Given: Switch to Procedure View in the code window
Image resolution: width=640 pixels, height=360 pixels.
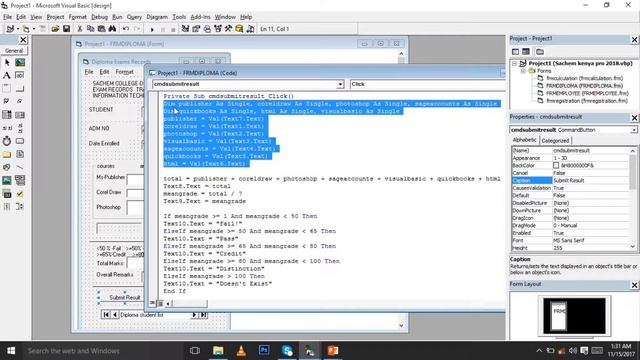Looking at the screenshot, I should pyautogui.click(x=152, y=303).
